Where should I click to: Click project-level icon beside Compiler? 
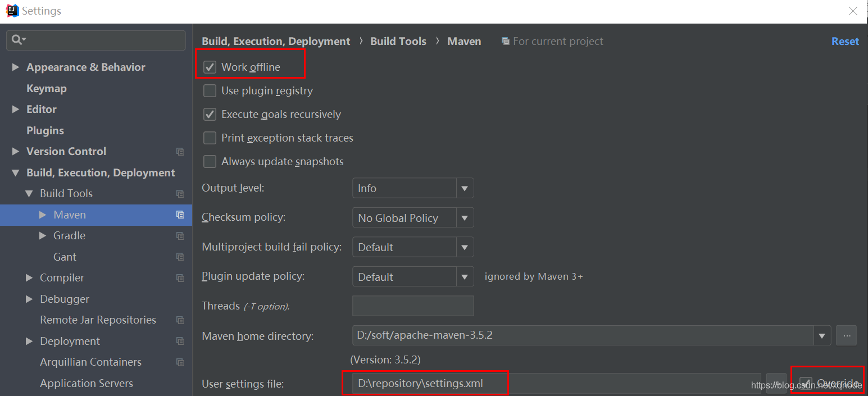pyautogui.click(x=180, y=278)
